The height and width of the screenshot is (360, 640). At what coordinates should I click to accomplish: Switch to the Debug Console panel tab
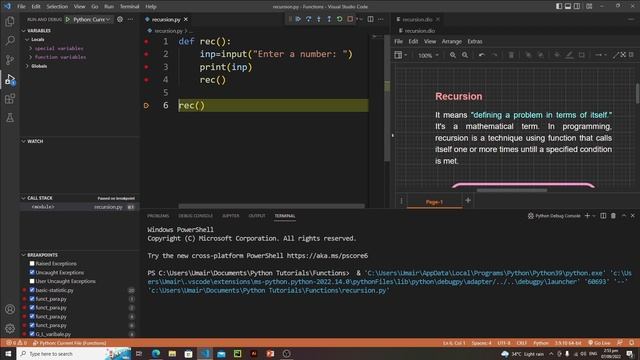coord(196,216)
